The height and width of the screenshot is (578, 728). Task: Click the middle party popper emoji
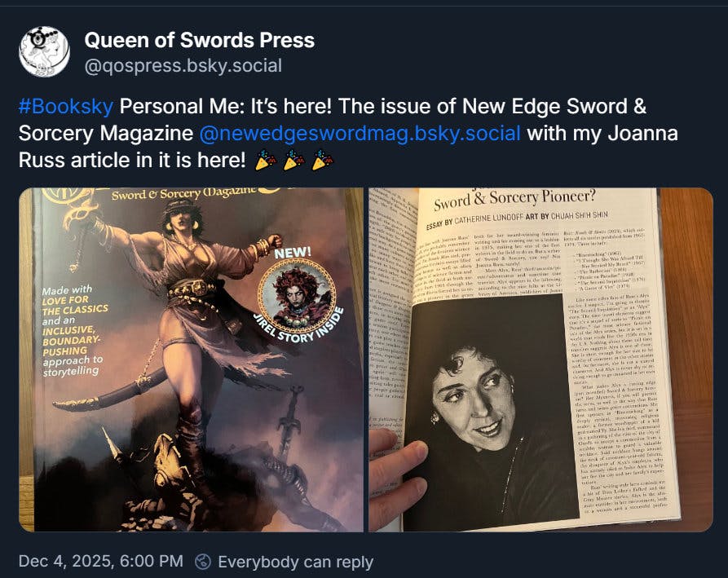click(x=294, y=160)
